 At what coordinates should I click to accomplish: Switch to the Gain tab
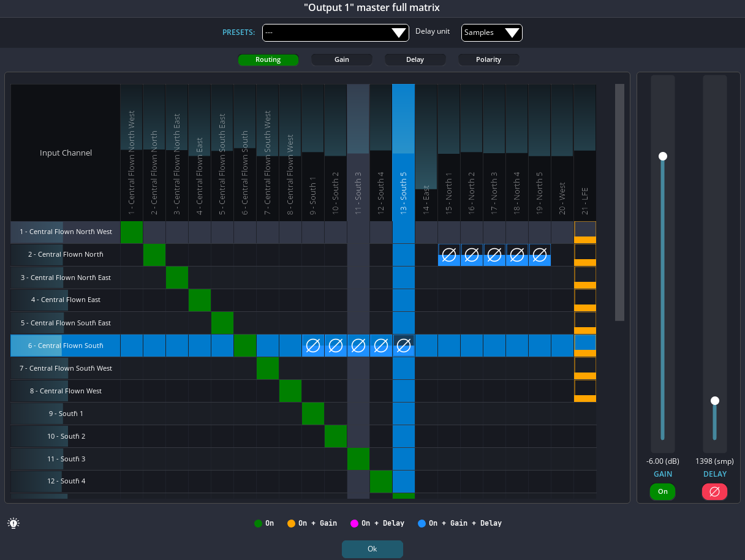tap(341, 59)
